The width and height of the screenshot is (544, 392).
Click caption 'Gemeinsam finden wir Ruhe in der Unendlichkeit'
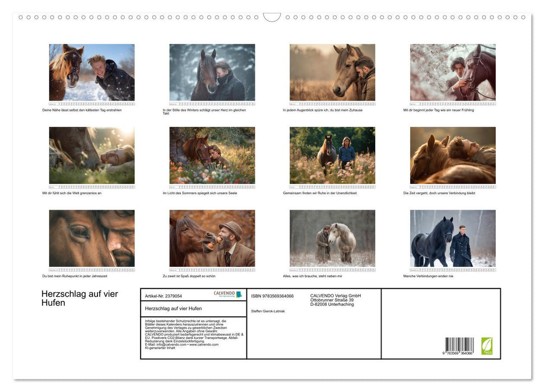(319, 193)
